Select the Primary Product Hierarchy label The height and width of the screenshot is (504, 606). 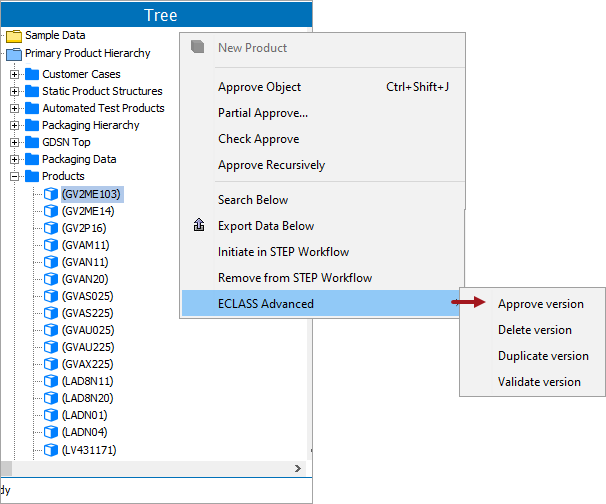(88, 53)
